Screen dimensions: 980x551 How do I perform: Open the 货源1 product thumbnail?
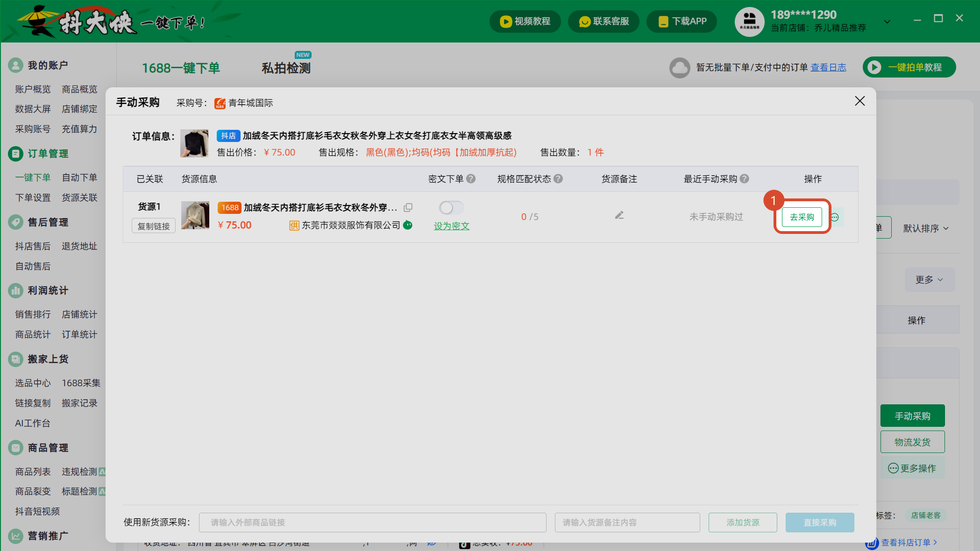pyautogui.click(x=195, y=215)
